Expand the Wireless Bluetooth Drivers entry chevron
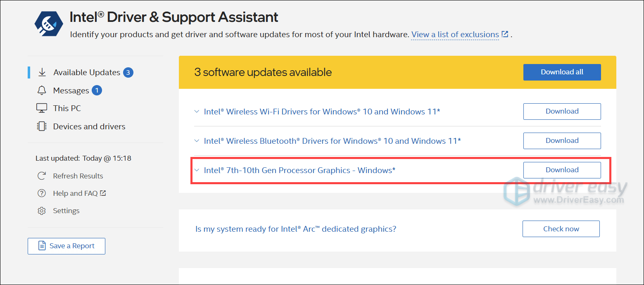Viewport: 644px width, 285px height. click(x=197, y=141)
